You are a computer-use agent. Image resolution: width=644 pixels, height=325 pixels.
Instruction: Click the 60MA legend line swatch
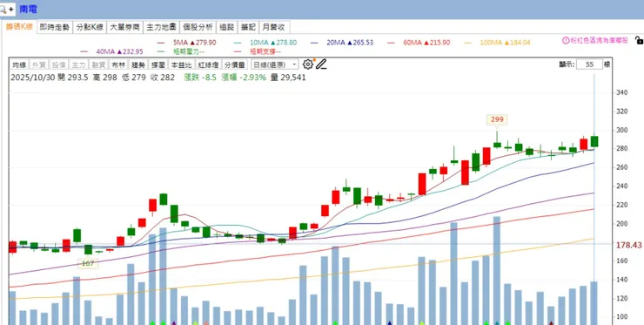coord(391,43)
